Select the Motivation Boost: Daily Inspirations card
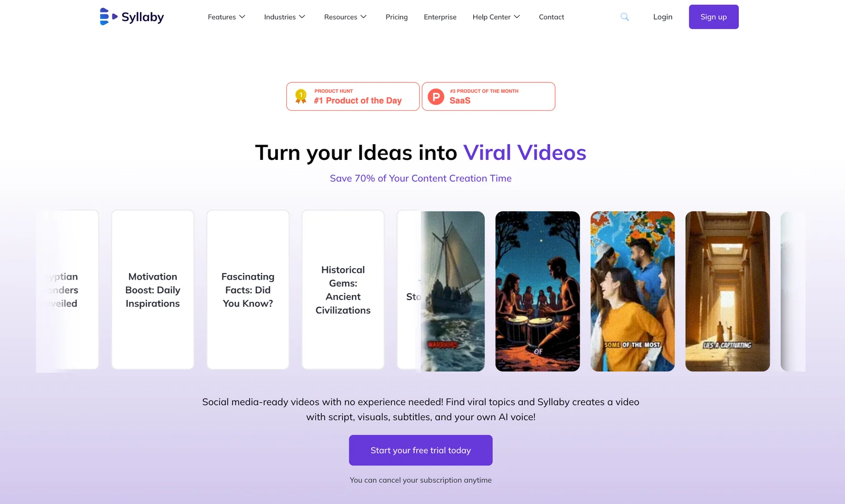The width and height of the screenshot is (845, 504). pyautogui.click(x=153, y=290)
